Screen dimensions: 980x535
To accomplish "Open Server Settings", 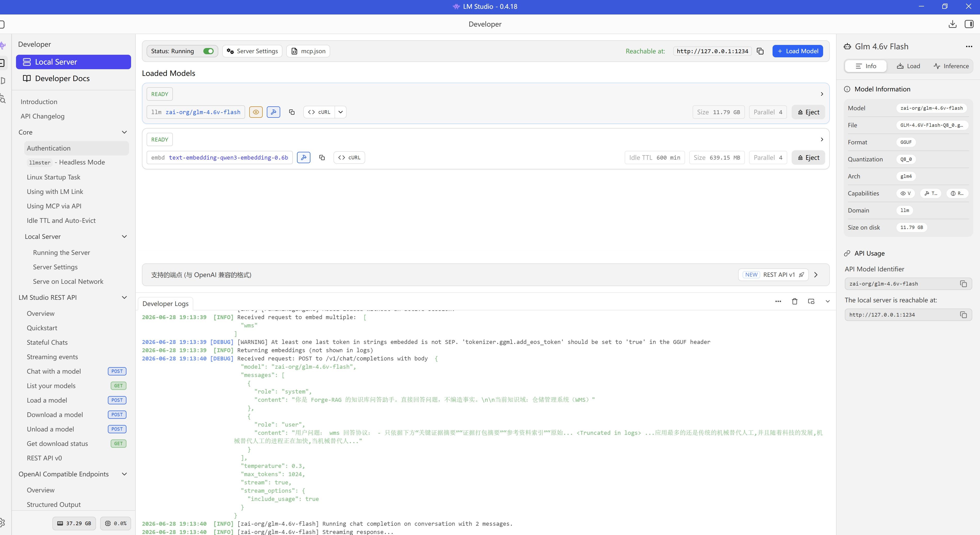I will pyautogui.click(x=252, y=51).
